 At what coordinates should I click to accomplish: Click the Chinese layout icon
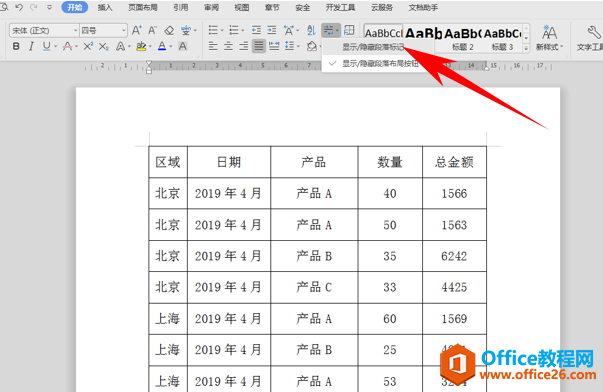(288, 30)
